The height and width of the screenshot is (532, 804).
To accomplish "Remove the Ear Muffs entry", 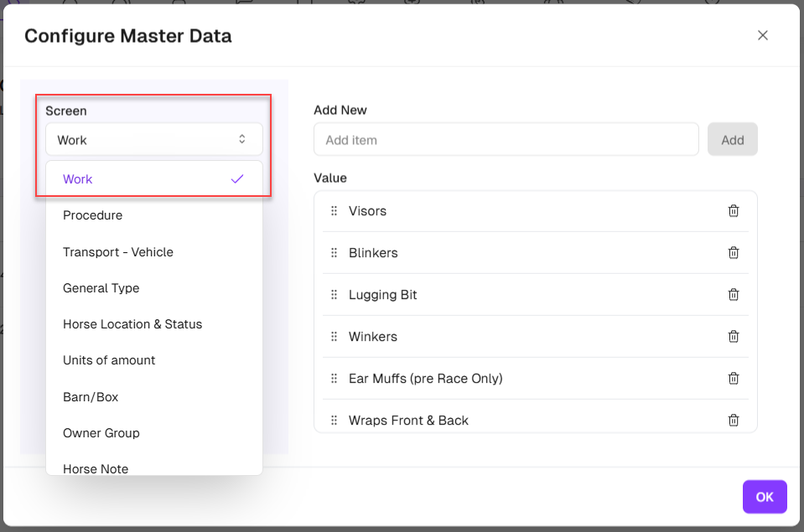I will tap(734, 379).
